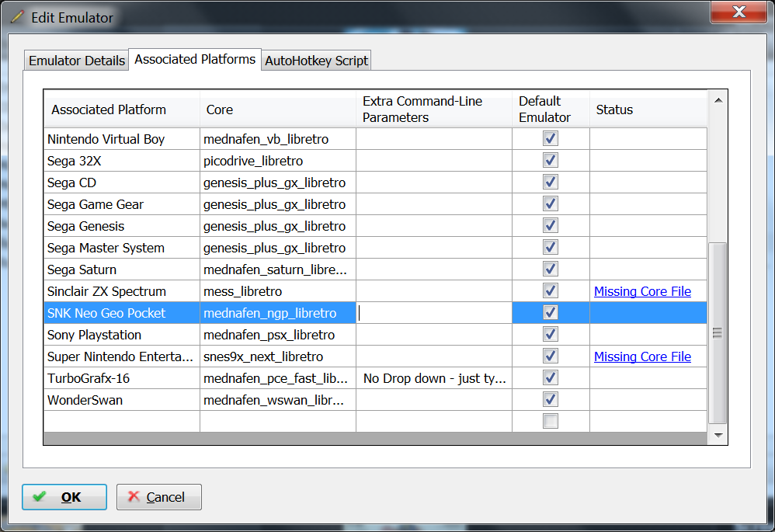Click the genesis_plus_gx_libretro core for Sega CD
This screenshot has height=532, width=775.
[x=278, y=183]
